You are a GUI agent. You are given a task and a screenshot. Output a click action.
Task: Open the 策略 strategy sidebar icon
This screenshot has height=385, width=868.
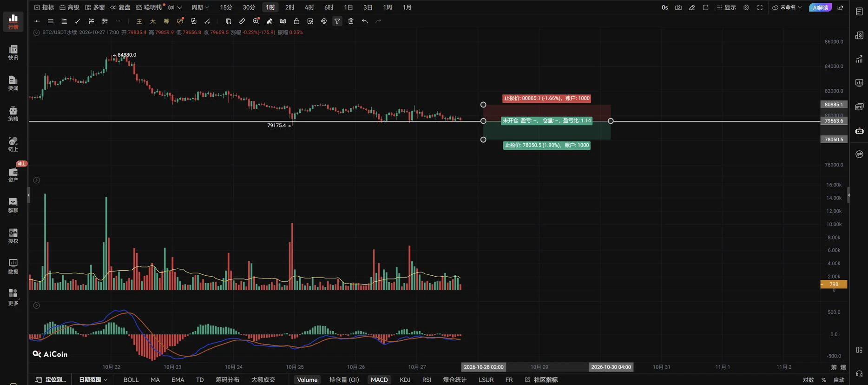click(x=13, y=113)
